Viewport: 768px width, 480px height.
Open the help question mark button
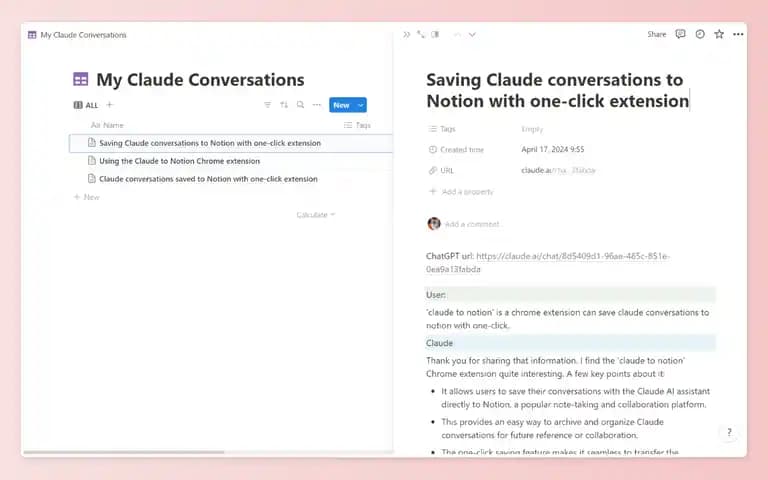click(729, 432)
